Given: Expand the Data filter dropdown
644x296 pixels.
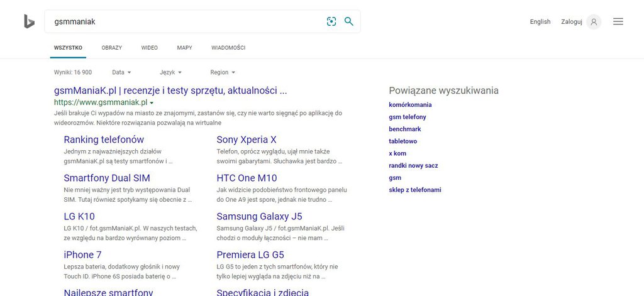Looking at the screenshot, I should 121,72.
